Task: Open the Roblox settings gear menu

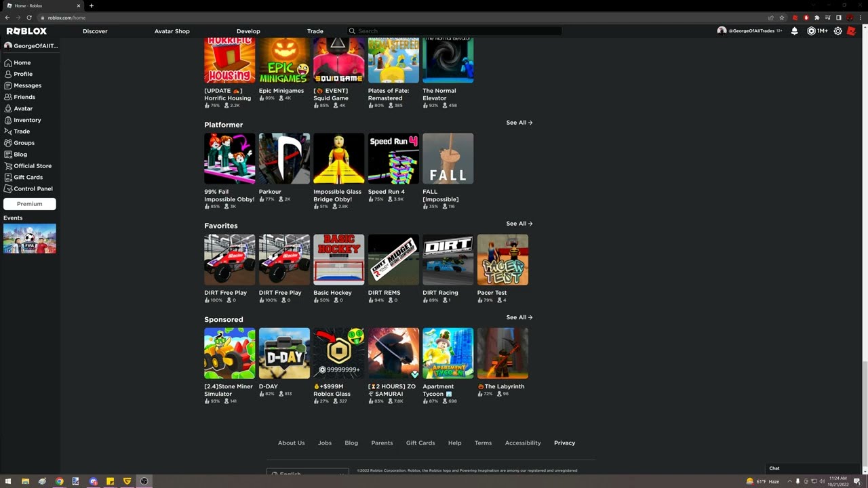Action: coord(838,31)
